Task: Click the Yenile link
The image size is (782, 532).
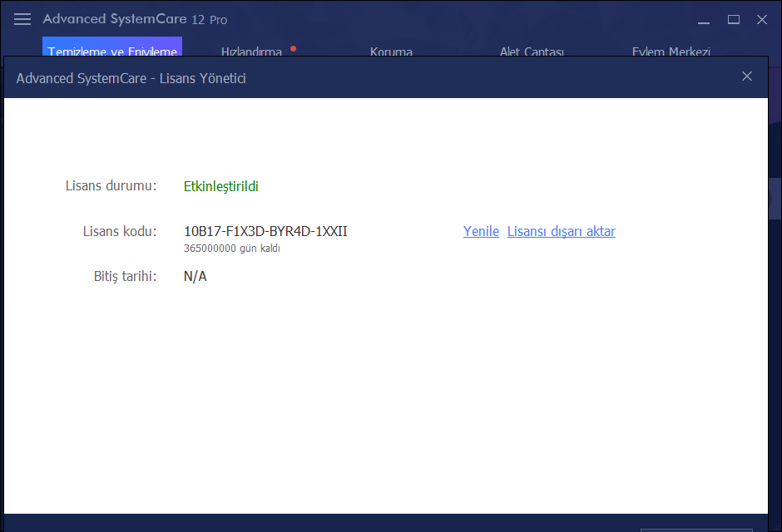Action: click(x=481, y=231)
